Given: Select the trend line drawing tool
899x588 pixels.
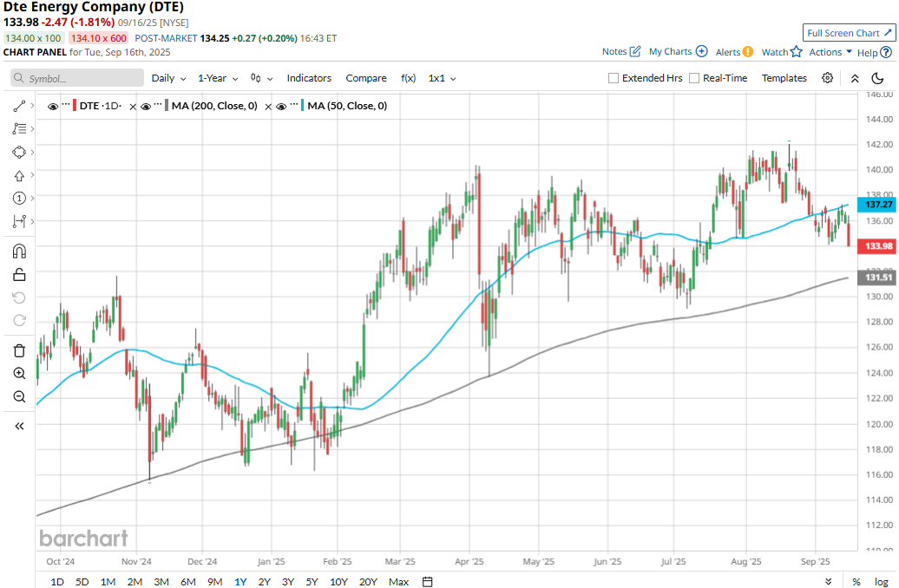Looking at the screenshot, I should click(19, 106).
